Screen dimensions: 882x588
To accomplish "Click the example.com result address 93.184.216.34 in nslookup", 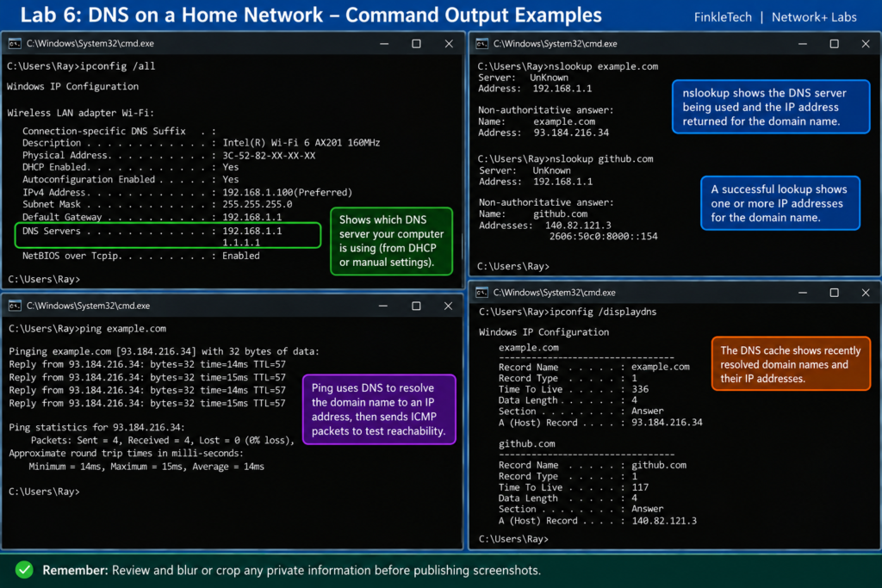I will click(x=571, y=133).
